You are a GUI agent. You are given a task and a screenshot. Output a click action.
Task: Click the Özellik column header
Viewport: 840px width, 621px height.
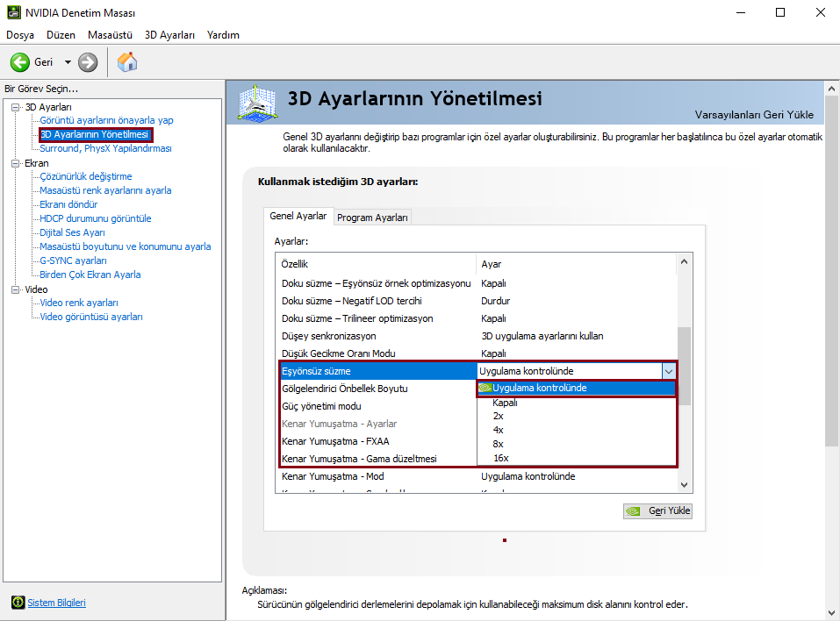coord(376,264)
